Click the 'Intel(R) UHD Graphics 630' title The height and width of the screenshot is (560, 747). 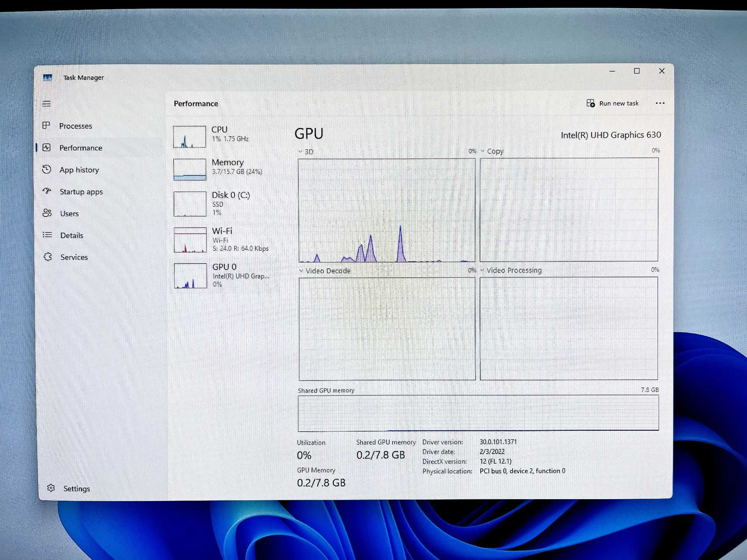click(611, 135)
